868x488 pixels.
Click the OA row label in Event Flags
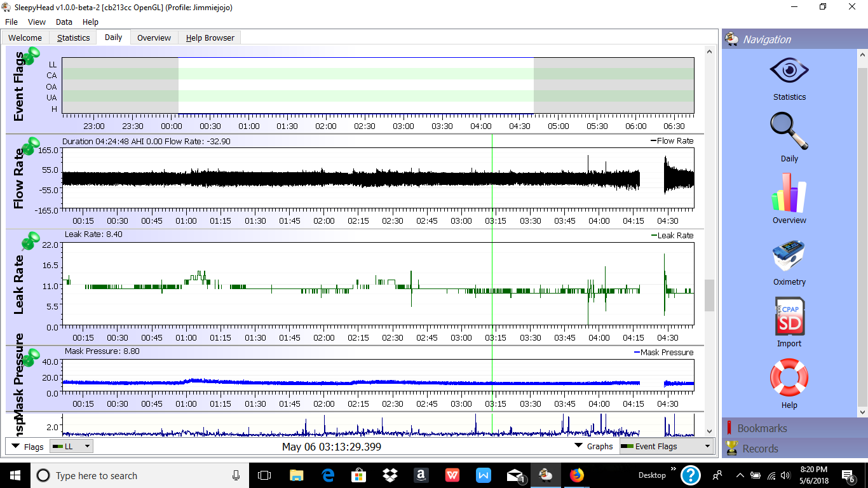51,86
